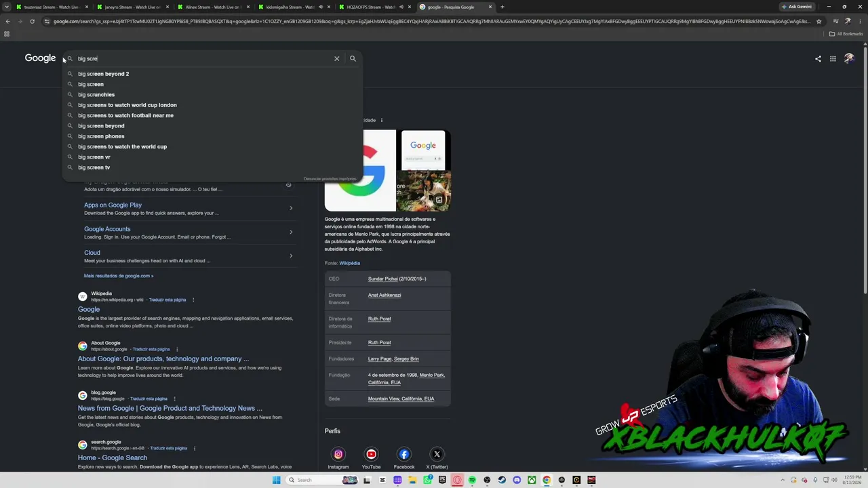The image size is (868, 488).
Task: Reload the page
Action: (32, 21)
